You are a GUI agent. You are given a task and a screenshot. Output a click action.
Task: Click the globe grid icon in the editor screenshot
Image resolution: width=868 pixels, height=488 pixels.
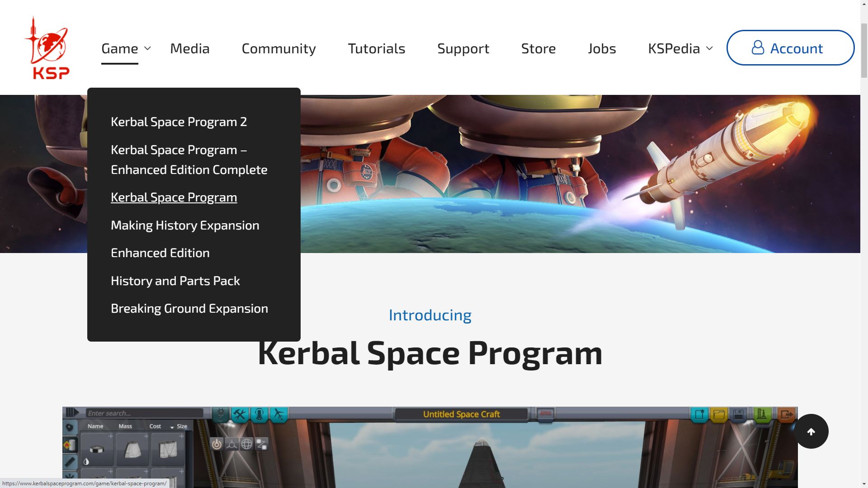[x=247, y=444]
